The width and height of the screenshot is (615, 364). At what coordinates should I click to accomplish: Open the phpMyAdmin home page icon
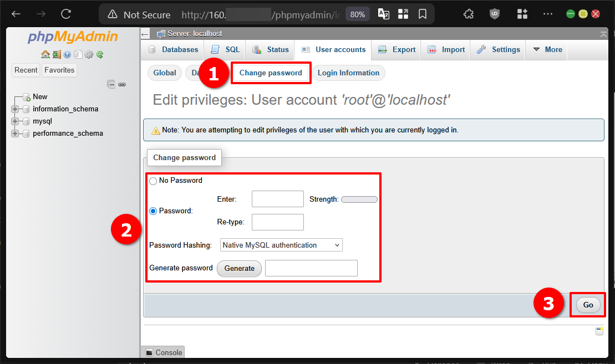(x=45, y=54)
